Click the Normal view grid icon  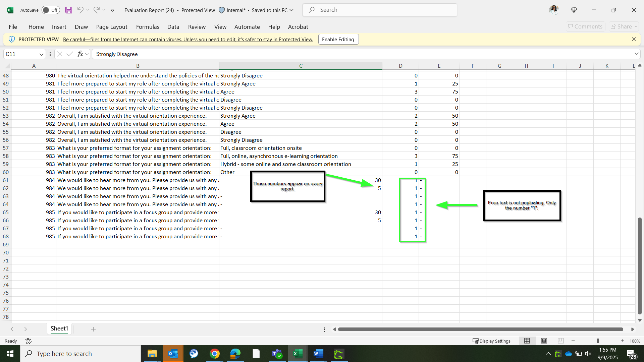coord(527,341)
